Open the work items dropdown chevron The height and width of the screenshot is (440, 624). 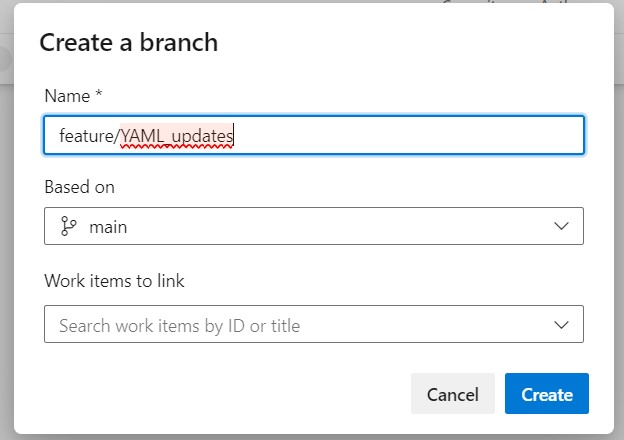click(561, 325)
